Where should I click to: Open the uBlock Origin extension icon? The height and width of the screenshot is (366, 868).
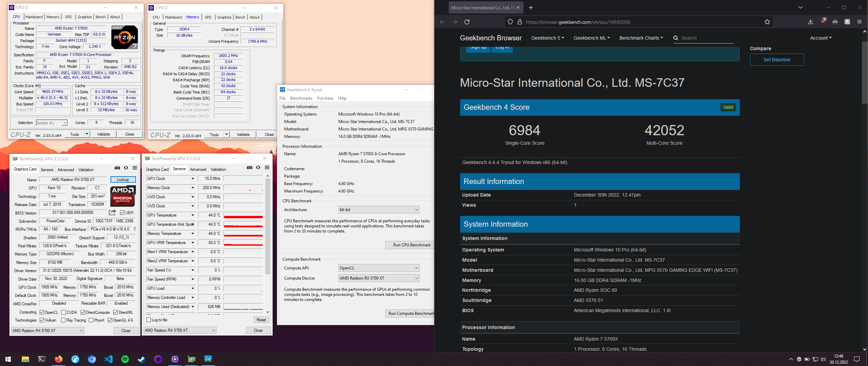click(823, 22)
